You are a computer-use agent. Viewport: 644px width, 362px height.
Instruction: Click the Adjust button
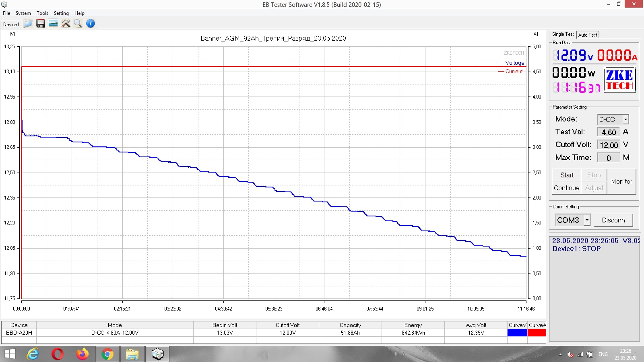point(594,188)
